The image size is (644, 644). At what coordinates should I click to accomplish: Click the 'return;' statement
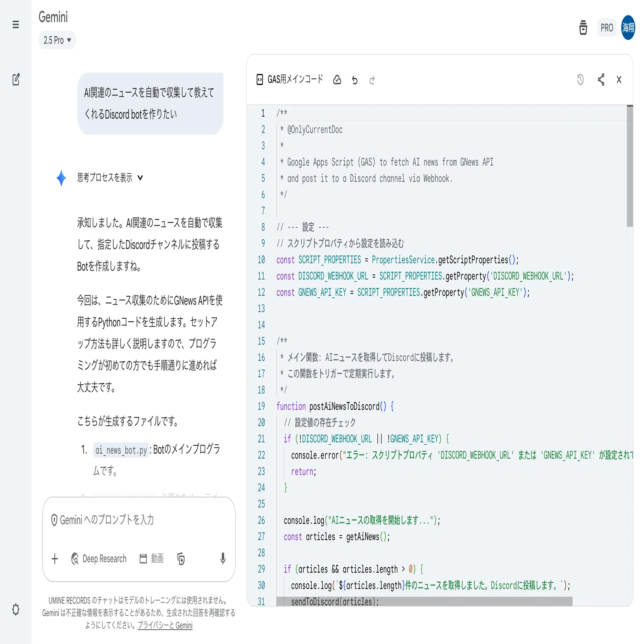tap(304, 471)
